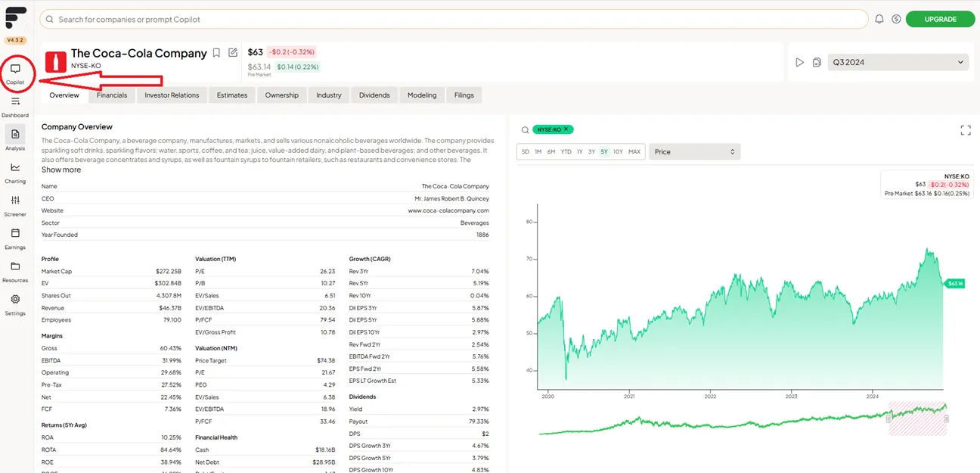Click the edit note icon beside company name
This screenshot has height=473, width=980.
tap(233, 53)
